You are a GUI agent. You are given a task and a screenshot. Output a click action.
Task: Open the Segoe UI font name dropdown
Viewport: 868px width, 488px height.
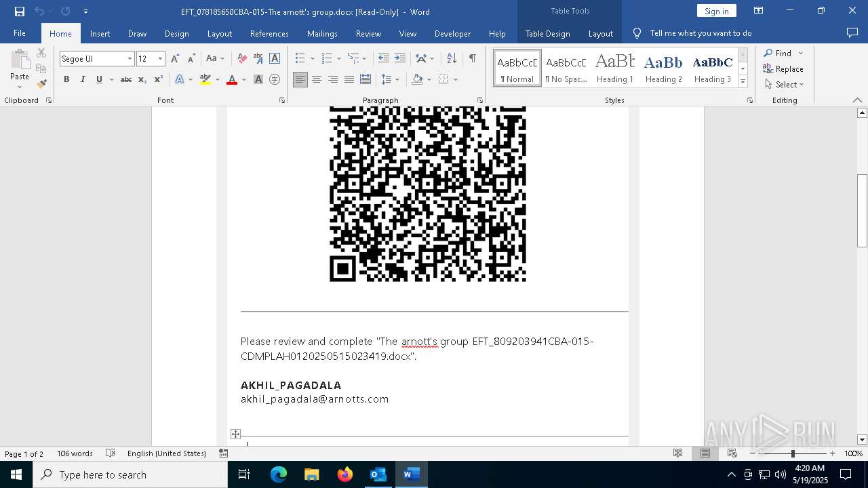click(130, 59)
